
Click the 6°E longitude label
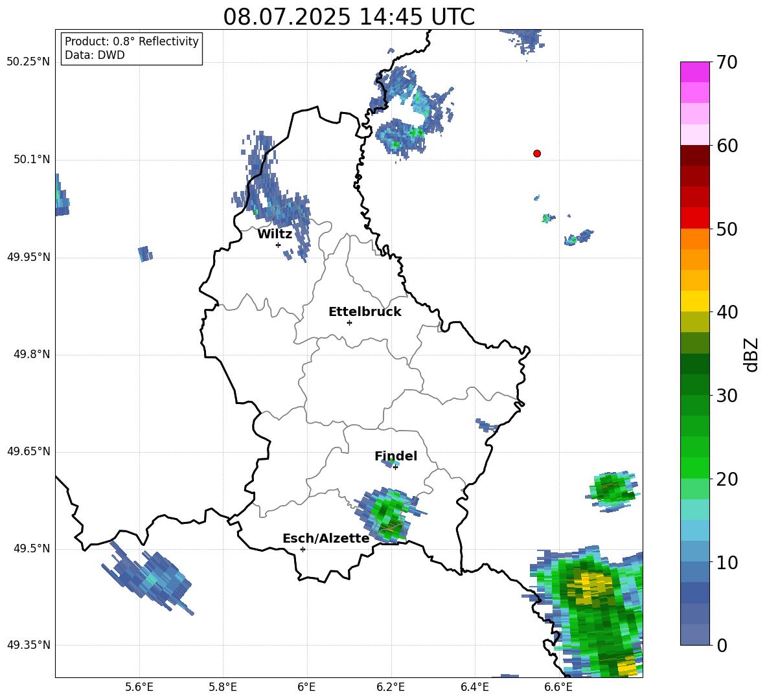(306, 688)
